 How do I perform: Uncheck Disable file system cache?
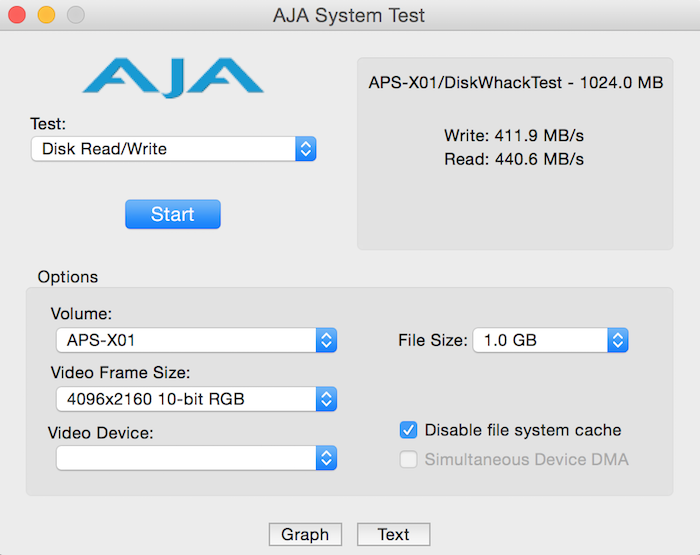408,430
